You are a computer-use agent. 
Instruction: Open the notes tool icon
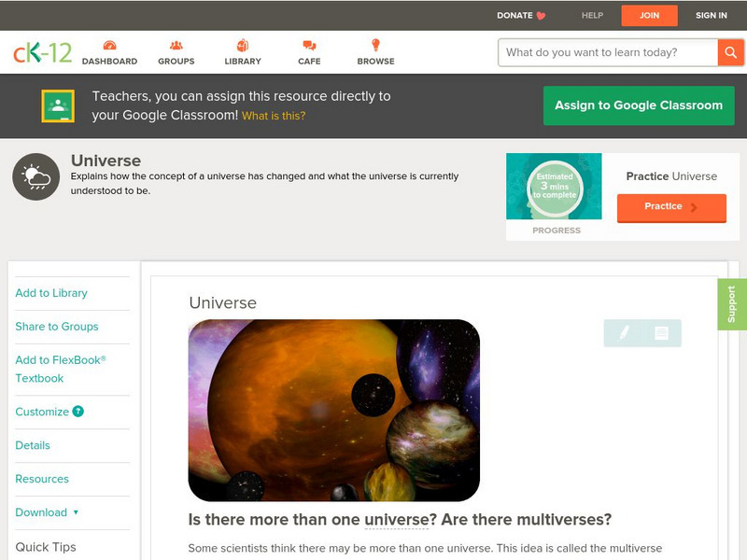(661, 333)
